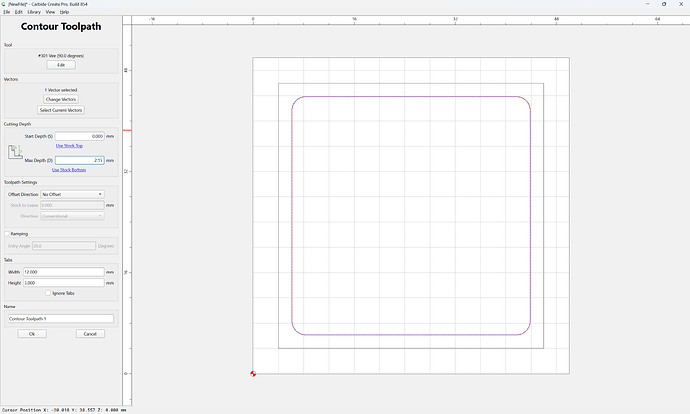Enable the Ramping checkbox

coord(7,234)
